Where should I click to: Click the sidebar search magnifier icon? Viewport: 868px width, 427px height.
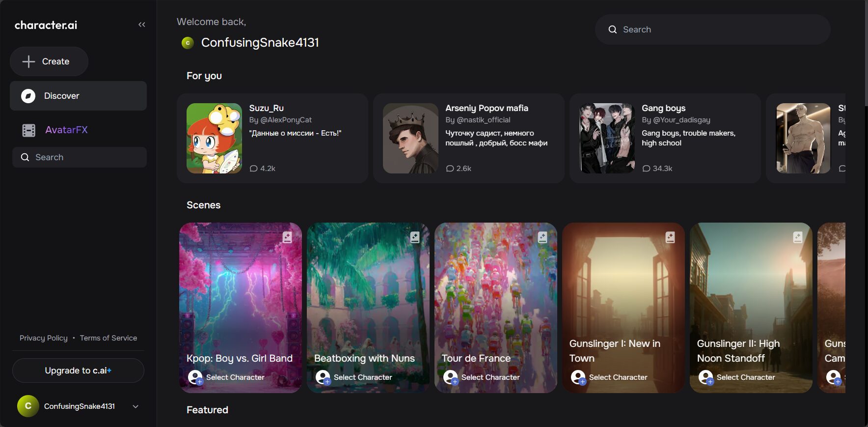(25, 157)
